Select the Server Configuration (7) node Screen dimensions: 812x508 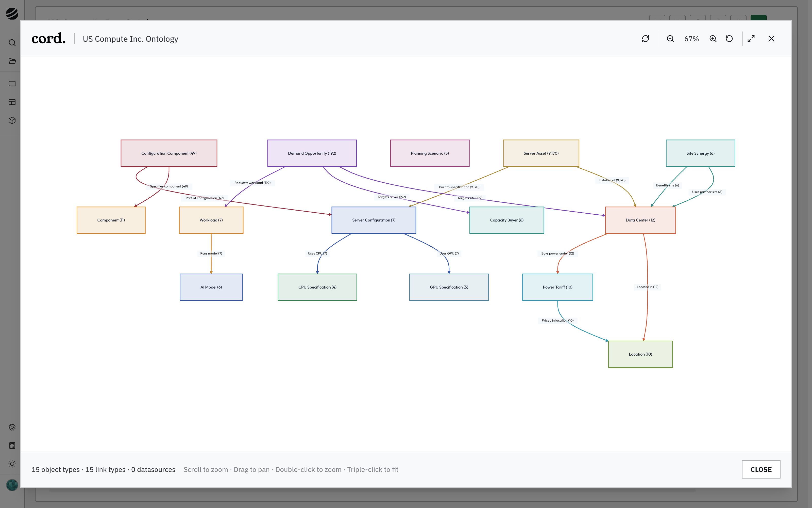(374, 220)
